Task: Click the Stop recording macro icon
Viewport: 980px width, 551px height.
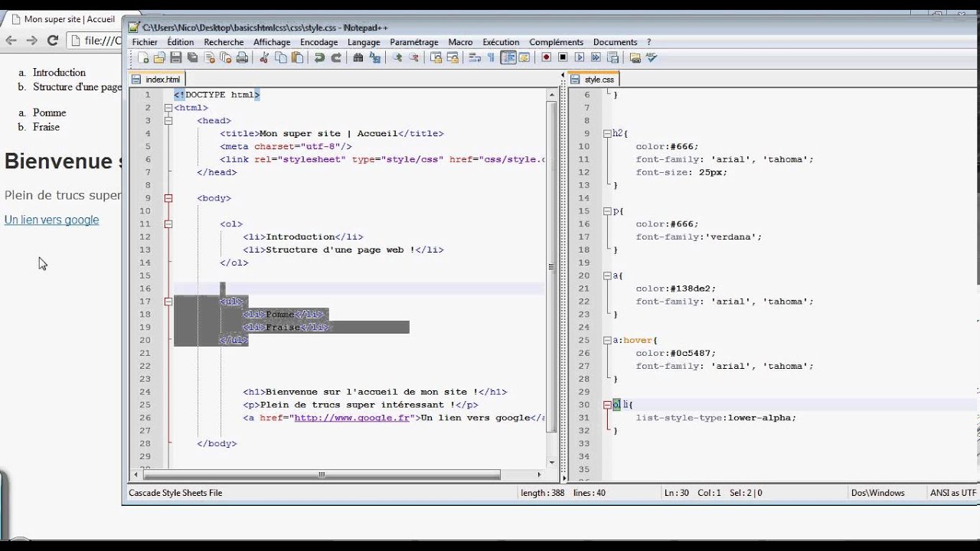Action: (x=563, y=57)
